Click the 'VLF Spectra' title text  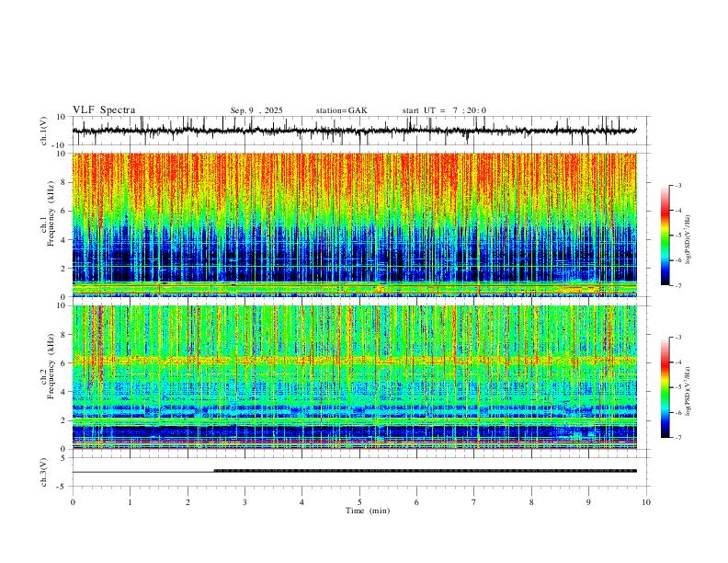click(104, 110)
